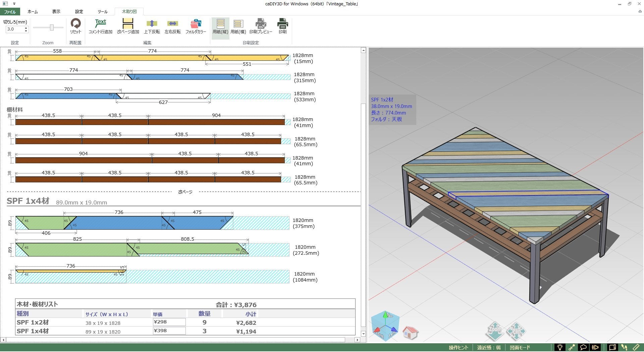Open the quick access toolbar dropdown arrow
The image size is (644, 352).
point(14,4)
